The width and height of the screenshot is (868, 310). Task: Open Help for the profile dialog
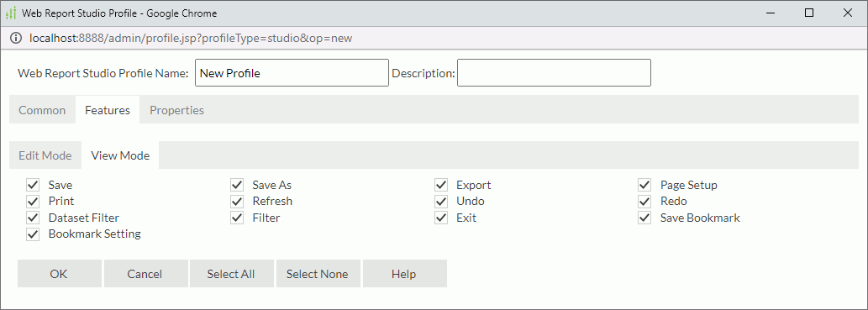pos(404,274)
